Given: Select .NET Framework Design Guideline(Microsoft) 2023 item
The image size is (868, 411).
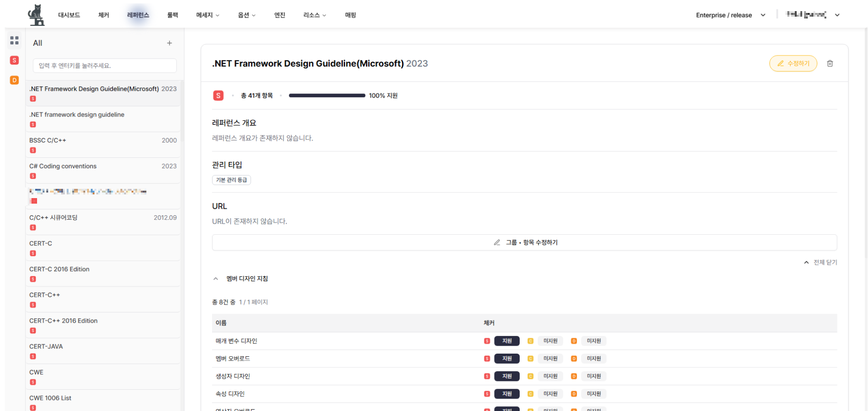Looking at the screenshot, I should [x=103, y=93].
